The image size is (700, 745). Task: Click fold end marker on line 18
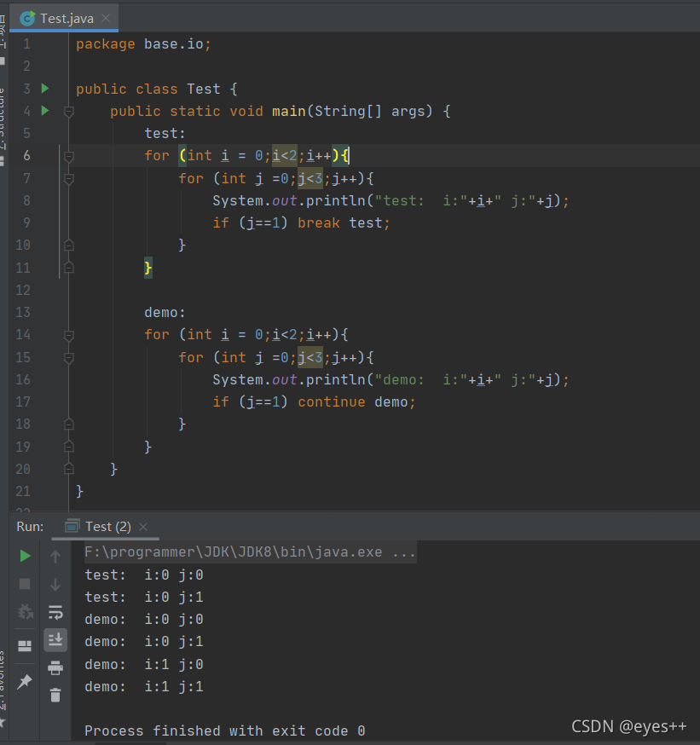pyautogui.click(x=69, y=424)
